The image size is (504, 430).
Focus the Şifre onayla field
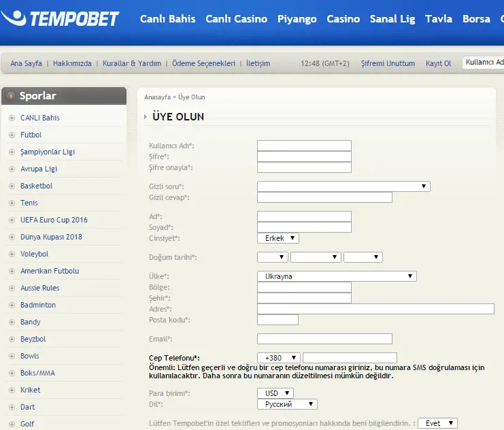point(304,167)
